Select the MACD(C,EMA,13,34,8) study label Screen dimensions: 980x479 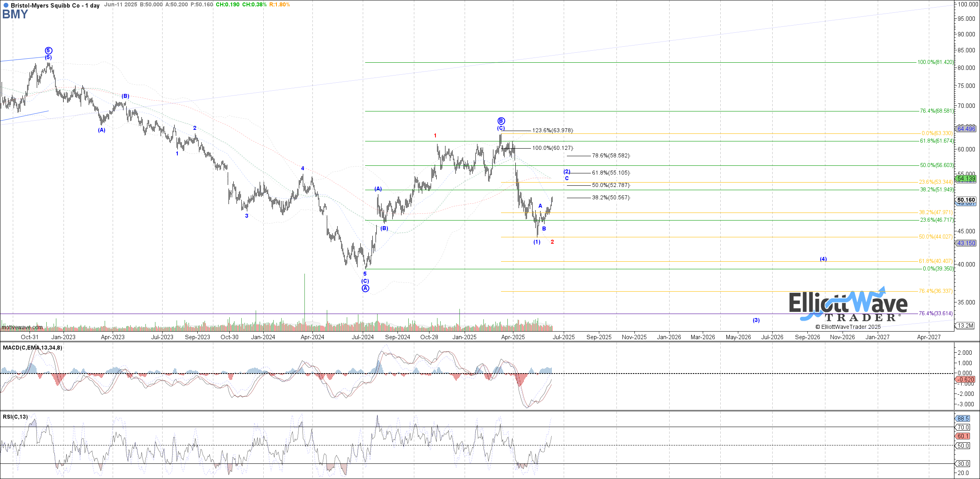click(32, 348)
